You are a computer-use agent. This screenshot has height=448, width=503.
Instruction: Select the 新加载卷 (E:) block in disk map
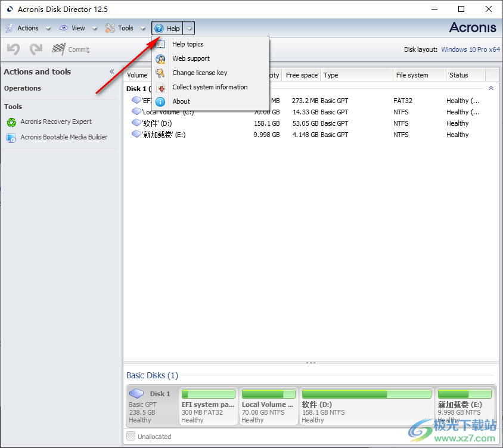[464, 406]
